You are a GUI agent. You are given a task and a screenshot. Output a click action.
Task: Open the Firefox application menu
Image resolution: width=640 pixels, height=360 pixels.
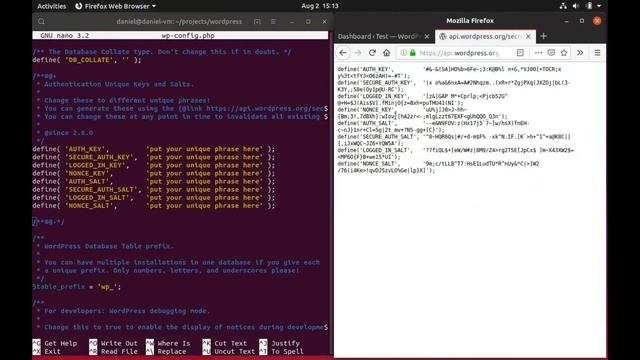597,53
